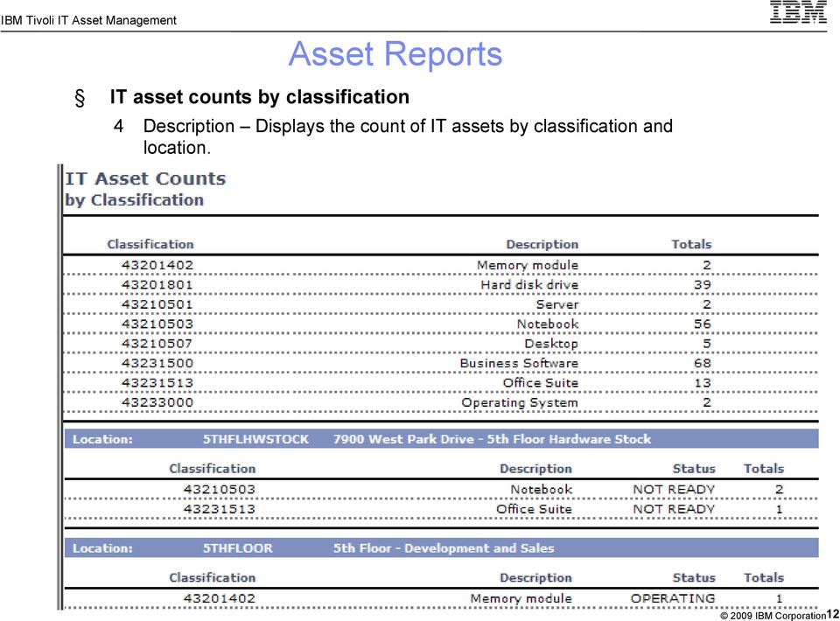Click '7900 West Park Drive - 5th Floor Hardware Stock'
This screenshot has width=840, height=621.
pos(492,440)
